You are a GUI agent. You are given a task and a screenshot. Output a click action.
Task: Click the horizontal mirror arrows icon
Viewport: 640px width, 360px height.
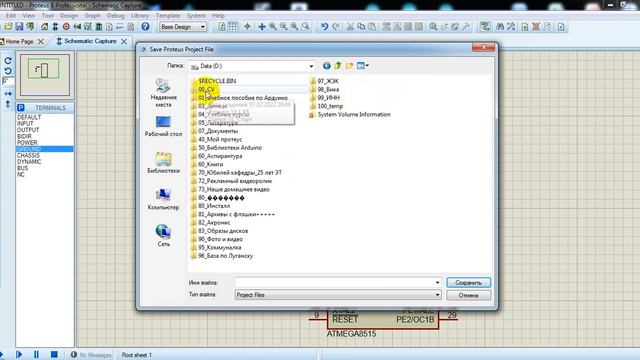coord(8,93)
